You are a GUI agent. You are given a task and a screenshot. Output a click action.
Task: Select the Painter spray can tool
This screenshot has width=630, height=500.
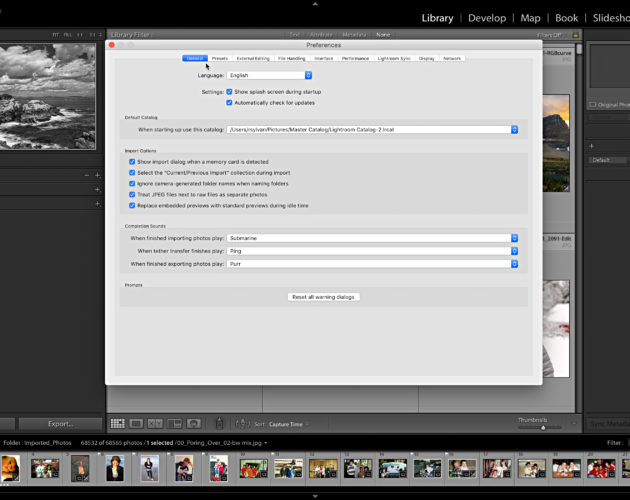point(219,424)
